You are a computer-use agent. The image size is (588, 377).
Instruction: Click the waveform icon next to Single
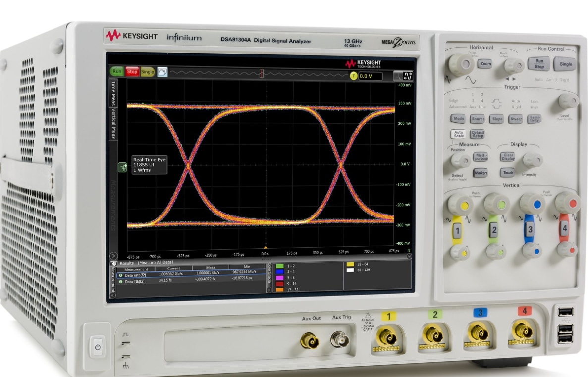162,72
